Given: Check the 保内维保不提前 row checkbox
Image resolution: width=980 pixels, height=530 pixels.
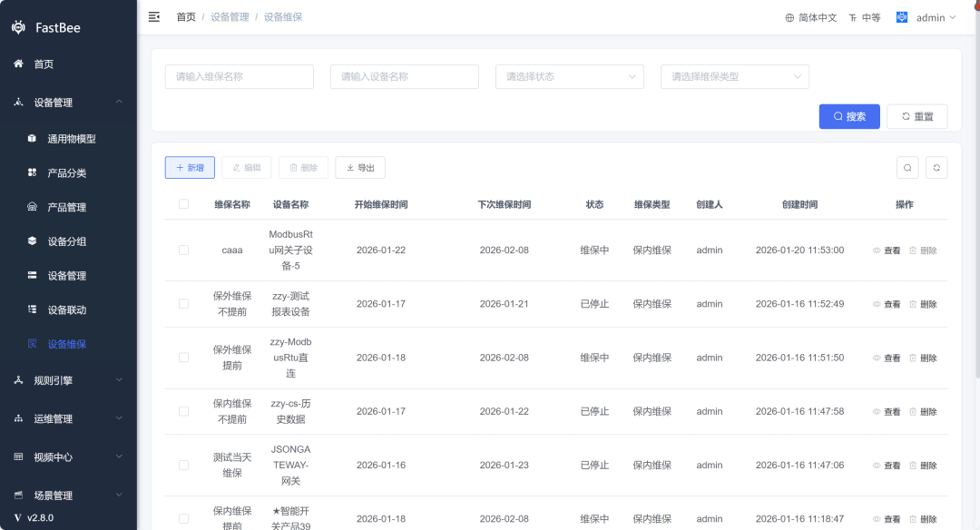Looking at the screenshot, I should point(183,411).
